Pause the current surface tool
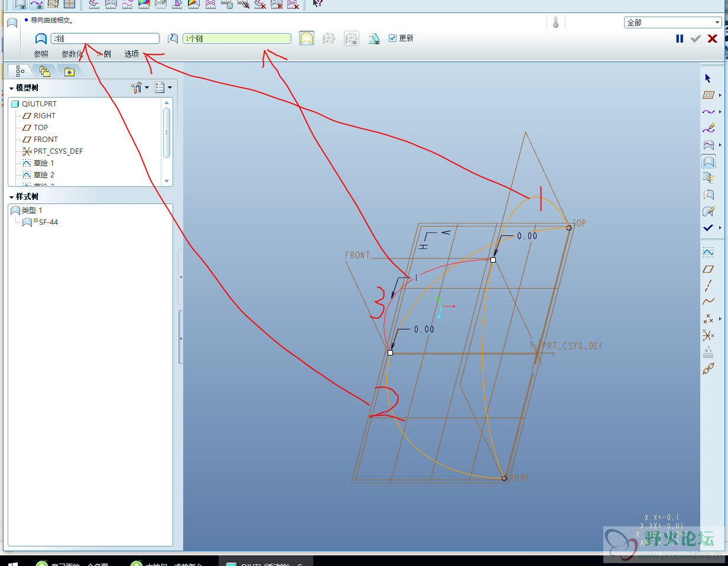Viewport: 728px width, 566px height. (x=680, y=38)
